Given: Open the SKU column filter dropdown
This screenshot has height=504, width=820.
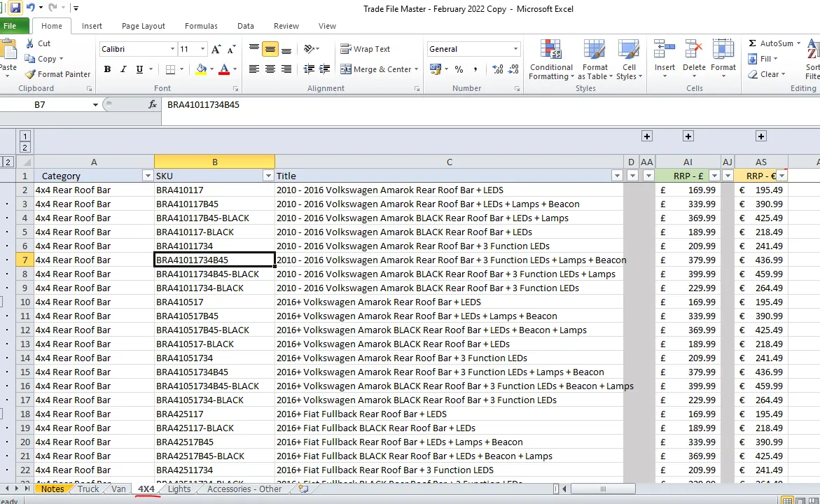Looking at the screenshot, I should tap(267, 176).
